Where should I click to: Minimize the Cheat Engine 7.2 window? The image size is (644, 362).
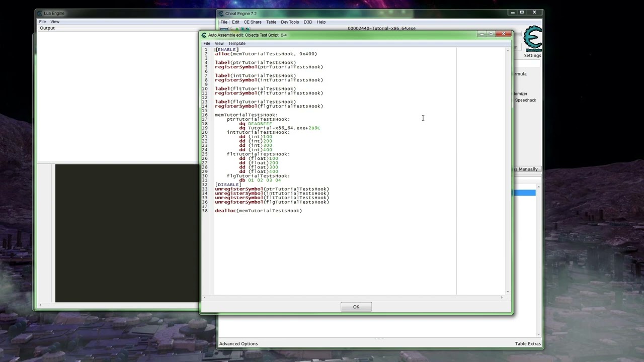pyautogui.click(x=513, y=12)
